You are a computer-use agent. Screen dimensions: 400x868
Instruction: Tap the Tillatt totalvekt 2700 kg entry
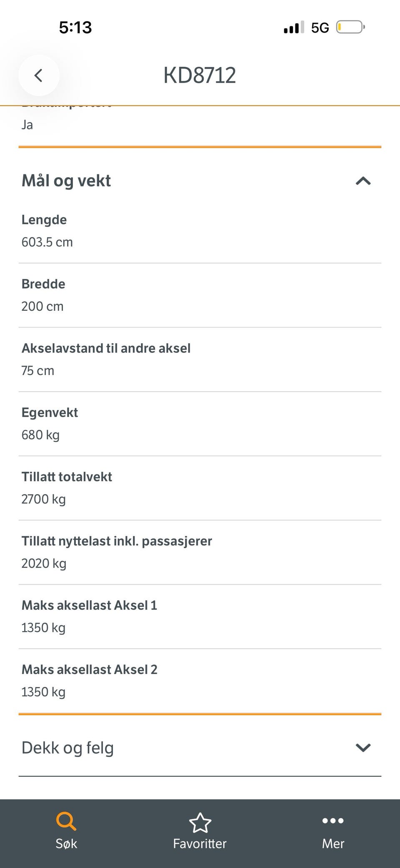(200, 488)
